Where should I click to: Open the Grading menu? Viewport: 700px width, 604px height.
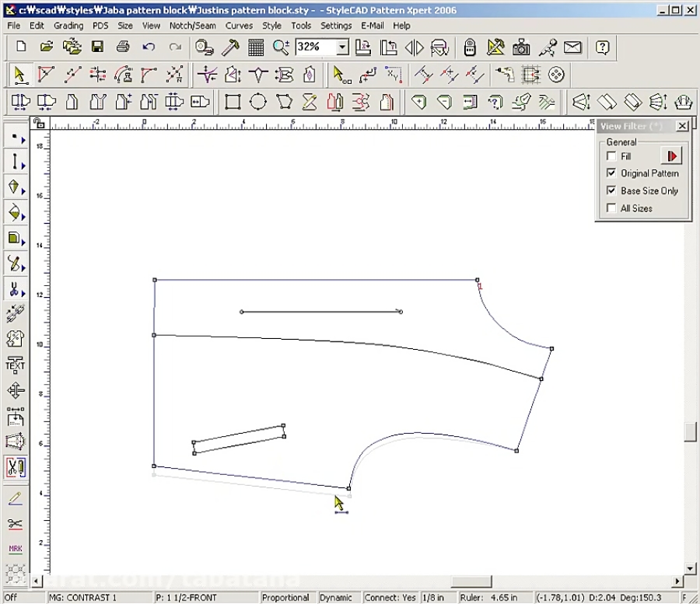[x=68, y=25]
